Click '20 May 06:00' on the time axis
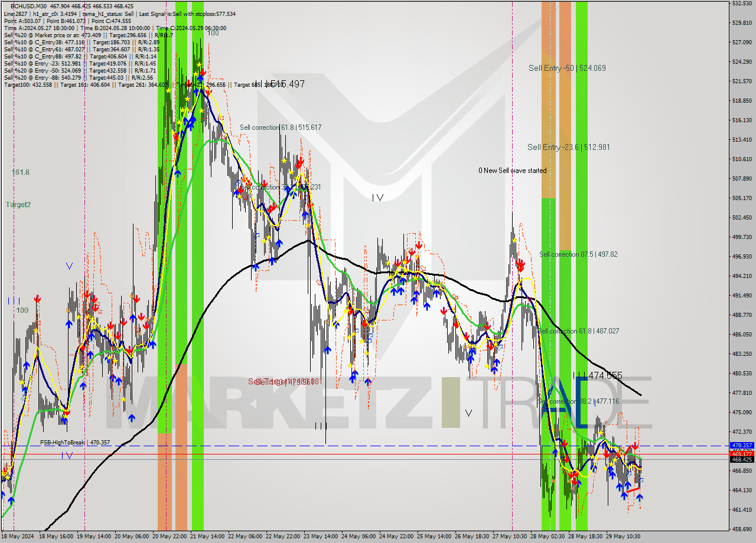The width and height of the screenshot is (756, 543). click(x=132, y=537)
